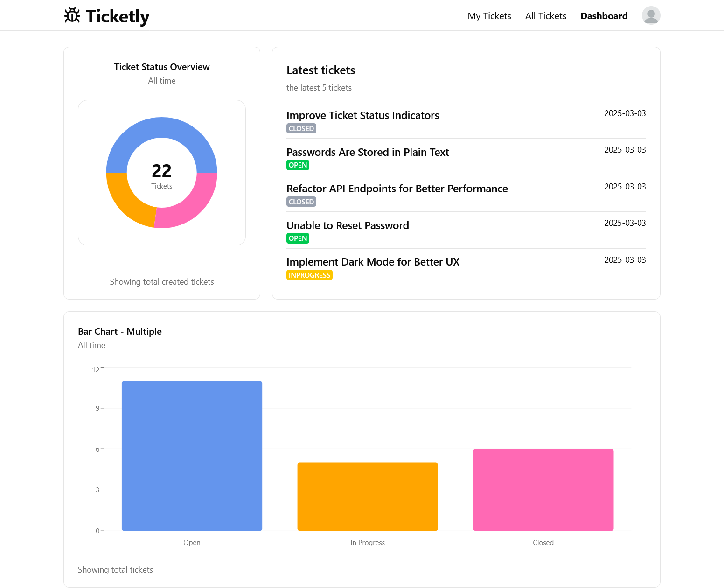Image resolution: width=724 pixels, height=588 pixels.
Task: Click the date beside Implement Dark Mode
Action: click(x=625, y=260)
